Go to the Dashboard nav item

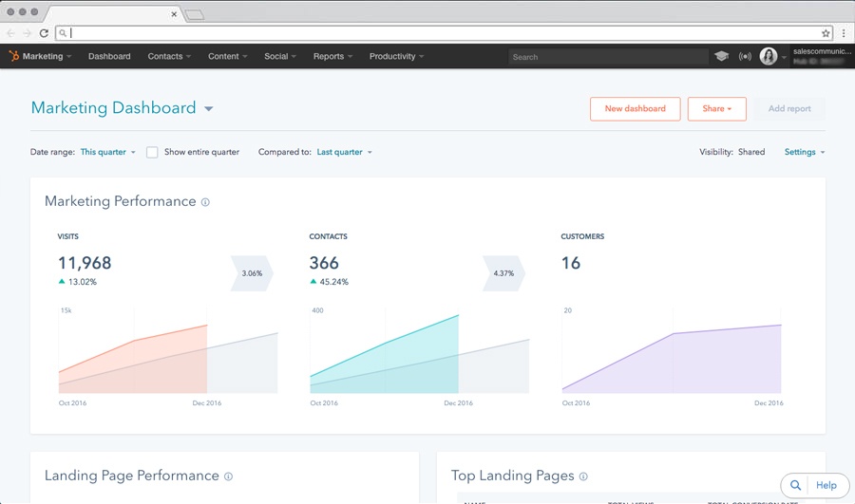[109, 56]
